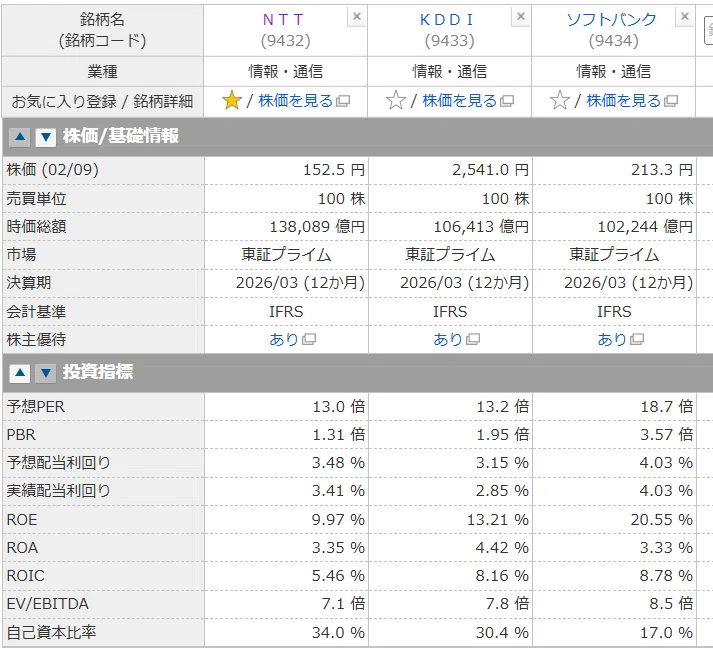Image resolution: width=713 pixels, height=651 pixels.
Task: Select NTT stock price 152.5 円
Action: click(334, 170)
